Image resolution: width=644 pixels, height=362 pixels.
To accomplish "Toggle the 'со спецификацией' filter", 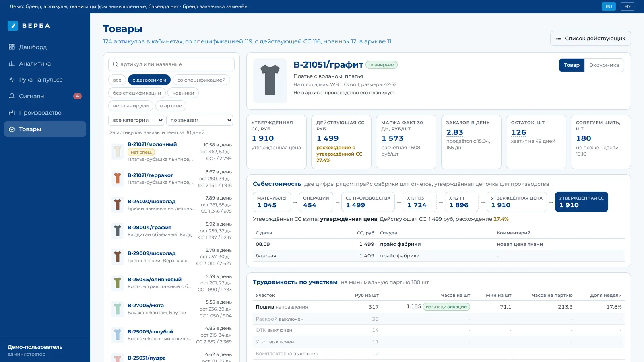I will coord(201,80).
